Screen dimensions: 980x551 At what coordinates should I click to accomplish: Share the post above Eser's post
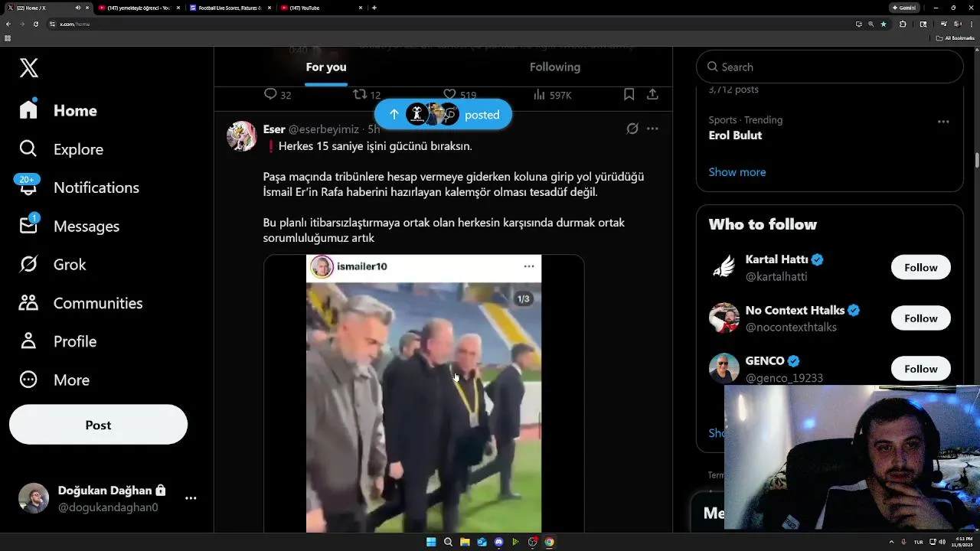pyautogui.click(x=652, y=94)
